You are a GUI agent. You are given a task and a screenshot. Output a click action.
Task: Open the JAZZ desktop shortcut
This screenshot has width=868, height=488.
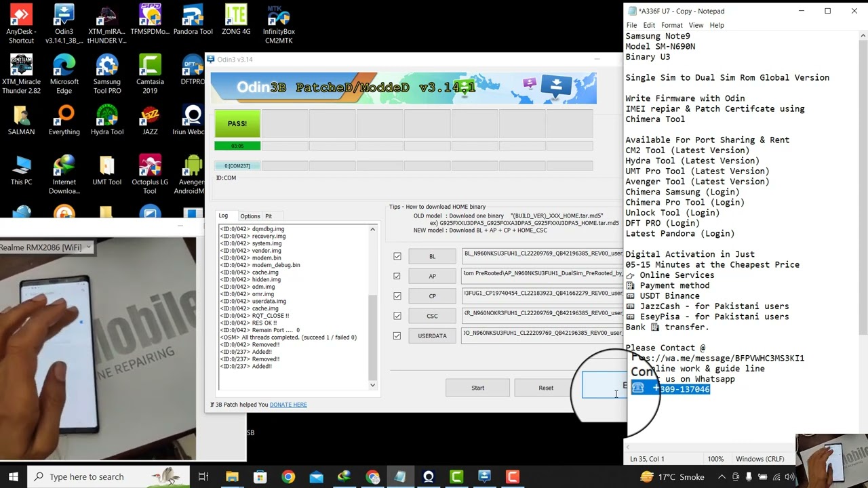coord(150,120)
